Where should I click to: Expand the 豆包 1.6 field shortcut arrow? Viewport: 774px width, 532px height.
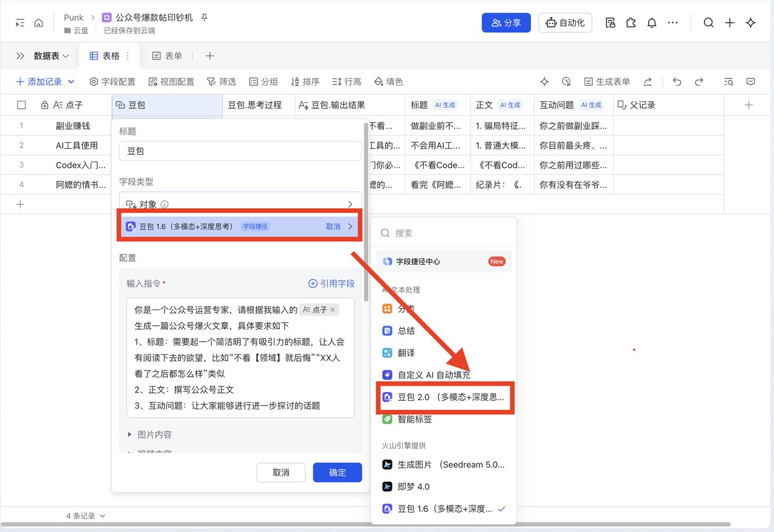click(350, 227)
